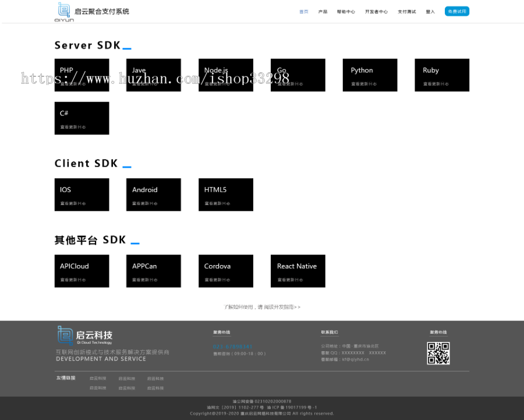This screenshot has width=524, height=420.
Task: Click the customer email kf@qiyhd.cn
Action: 356,359
